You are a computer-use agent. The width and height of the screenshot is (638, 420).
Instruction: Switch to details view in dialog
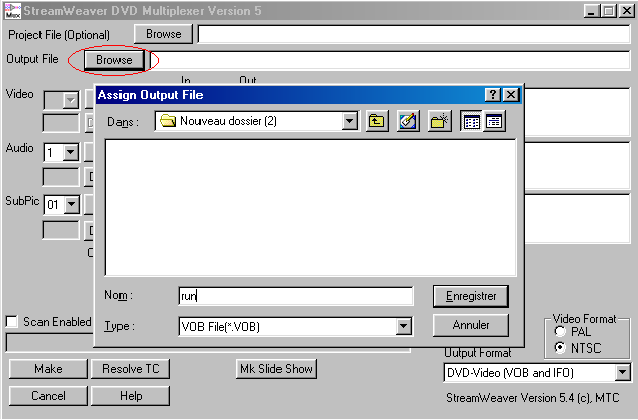[494, 121]
